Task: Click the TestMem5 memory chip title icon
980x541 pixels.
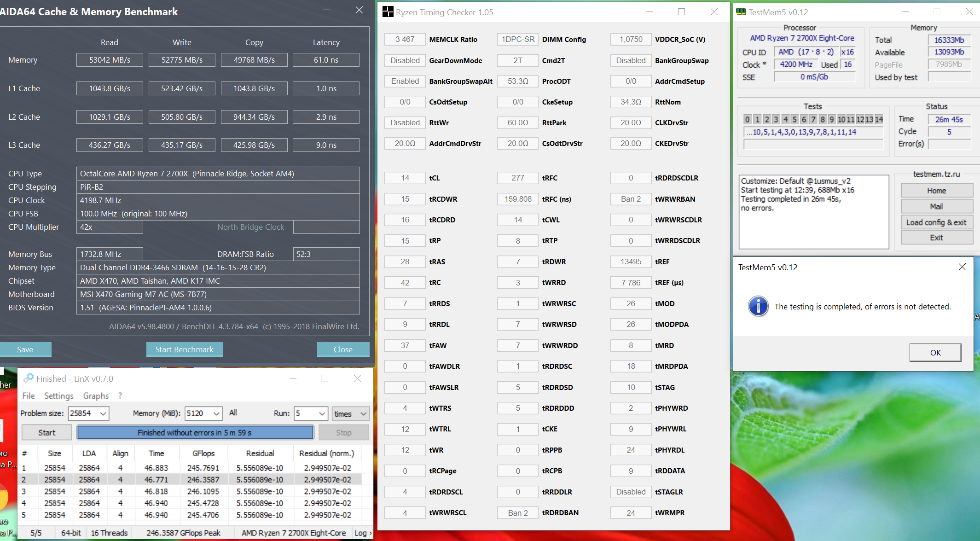Action: pyautogui.click(x=741, y=12)
